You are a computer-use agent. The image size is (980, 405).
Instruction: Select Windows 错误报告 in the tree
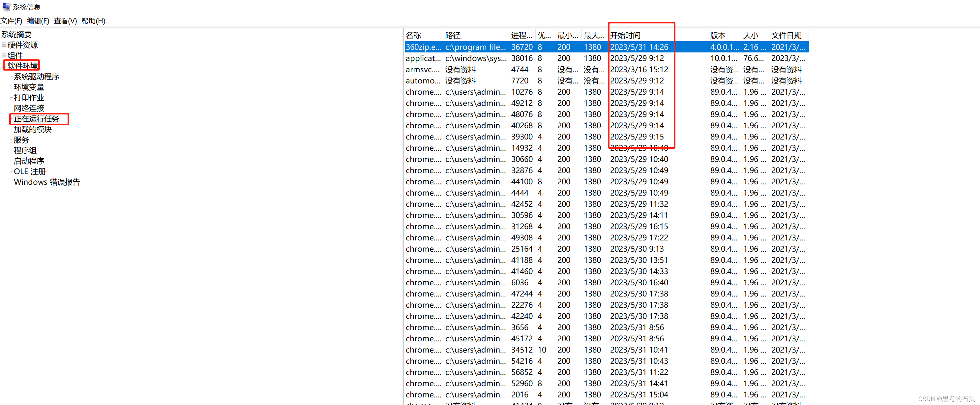(47, 182)
